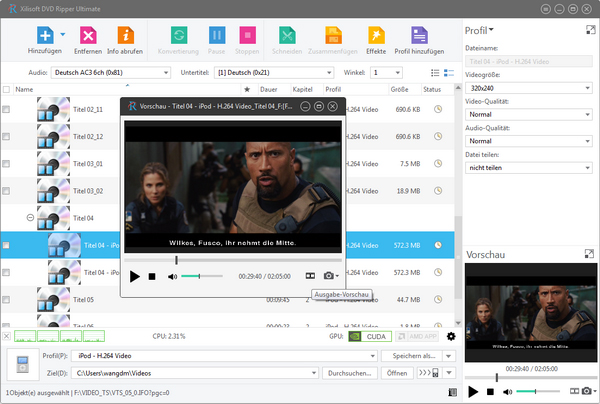Adjust the volume slider in the Vorschau popup
The width and height of the screenshot is (600, 404).
[202, 276]
